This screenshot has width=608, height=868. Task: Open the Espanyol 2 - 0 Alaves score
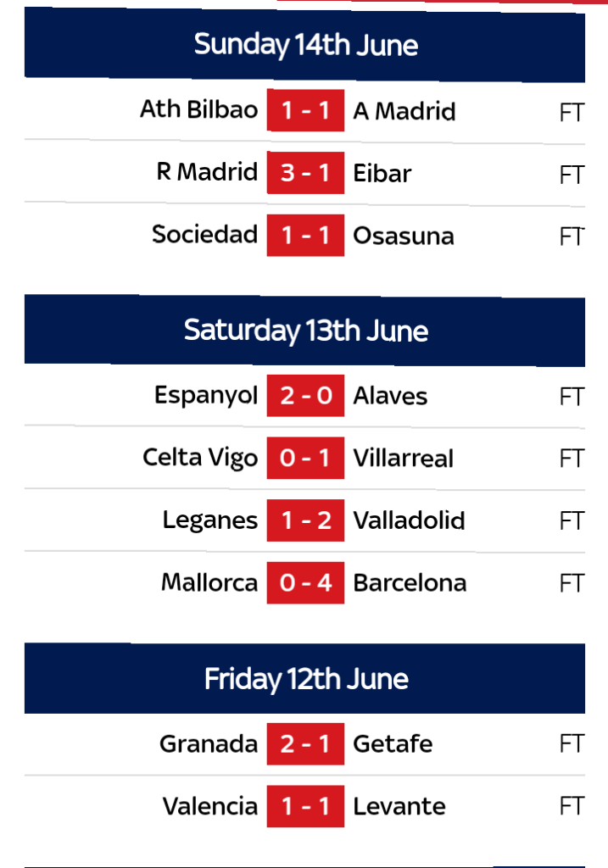click(x=305, y=396)
